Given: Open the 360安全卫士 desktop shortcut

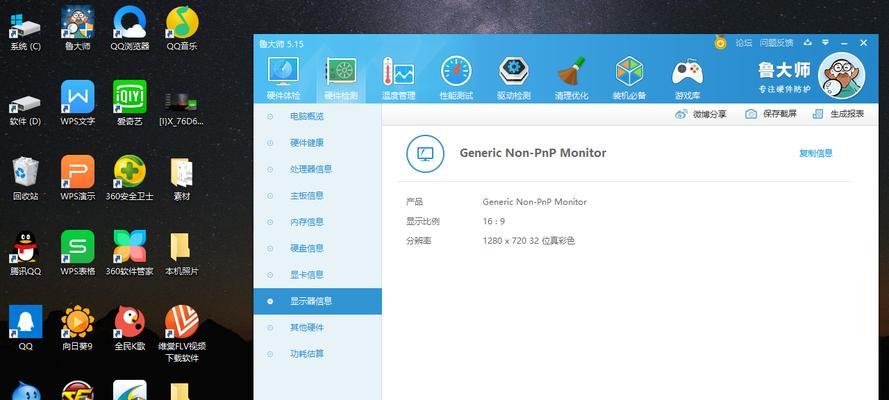Looking at the screenshot, I should click(130, 178).
